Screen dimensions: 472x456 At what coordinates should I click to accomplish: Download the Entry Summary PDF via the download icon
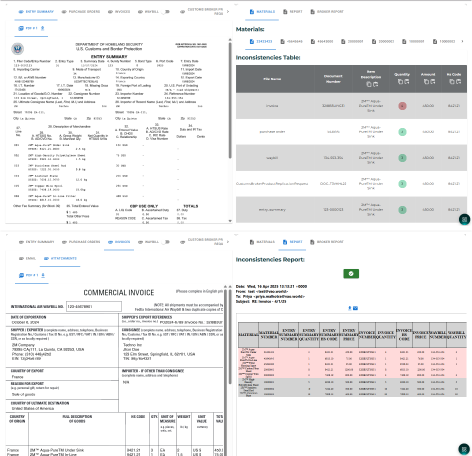pyautogui.click(x=42, y=28)
